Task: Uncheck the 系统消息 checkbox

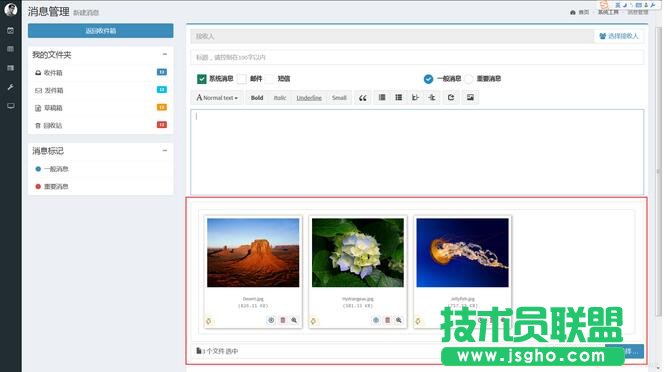Action: point(202,79)
